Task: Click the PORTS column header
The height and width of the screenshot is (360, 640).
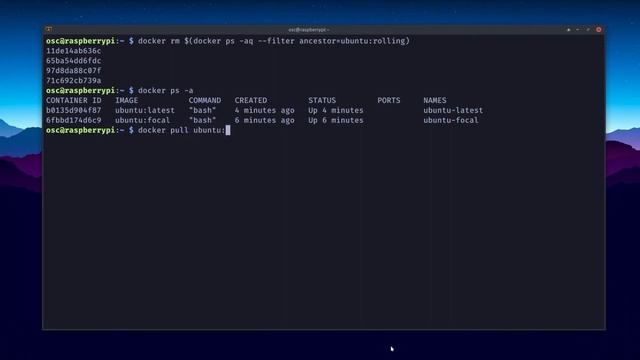Action: 389,100
